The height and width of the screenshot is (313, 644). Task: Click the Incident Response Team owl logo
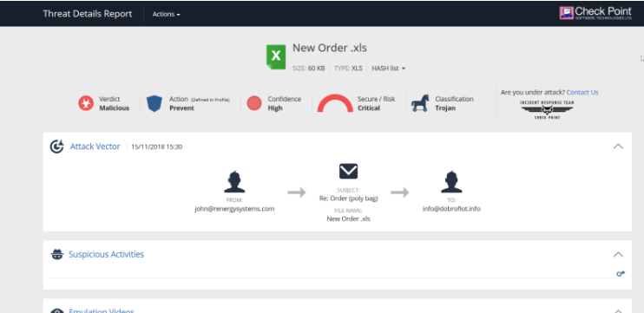(547, 110)
